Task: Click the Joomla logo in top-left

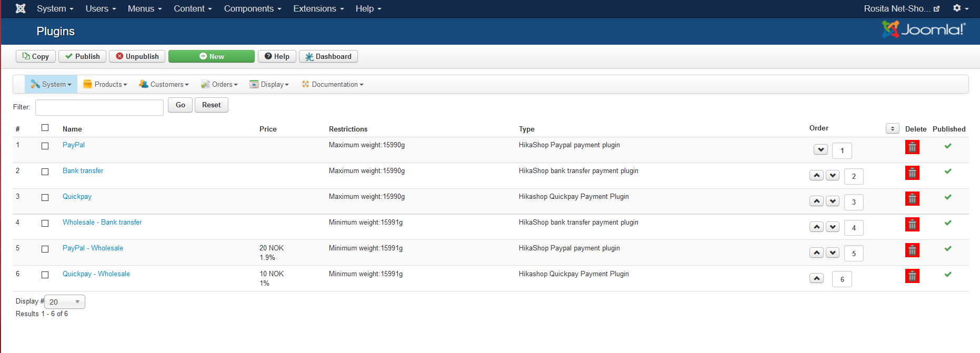Action: 21,8
